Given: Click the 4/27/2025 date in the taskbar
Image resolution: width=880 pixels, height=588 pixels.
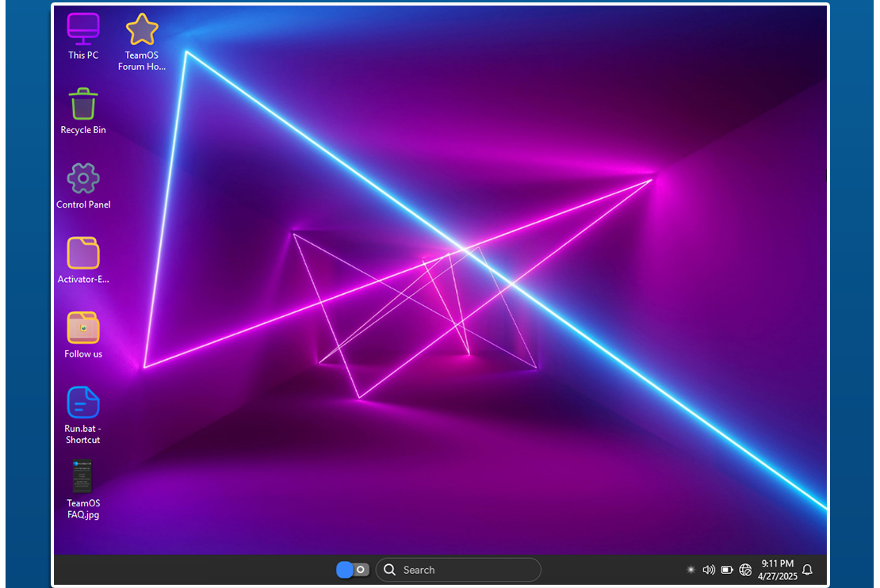Looking at the screenshot, I should tap(777, 576).
